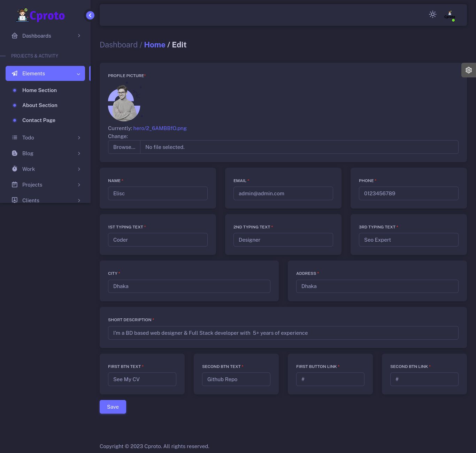Click the Todo list icon
This screenshot has width=476, height=453.
[15, 137]
